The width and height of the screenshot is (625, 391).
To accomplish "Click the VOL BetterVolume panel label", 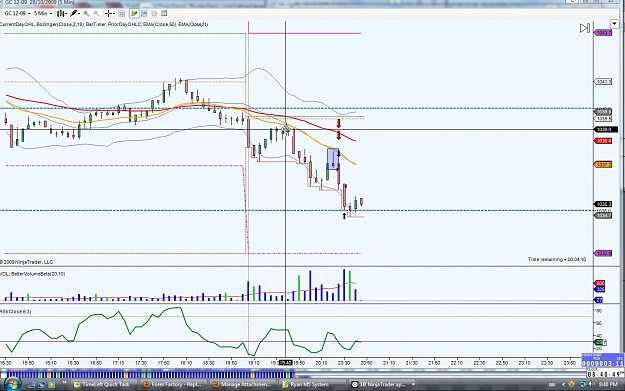I will [x=33, y=274].
